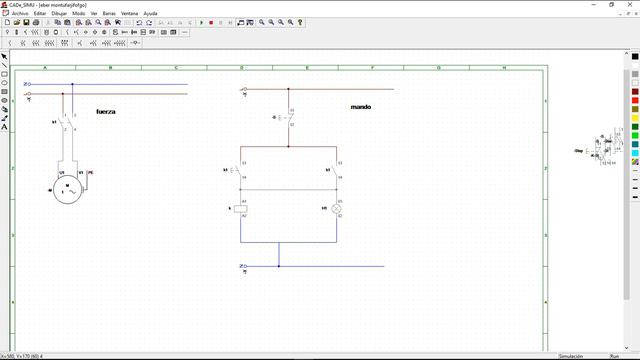Select the text tool marked A
The image size is (640, 360).
[4, 127]
